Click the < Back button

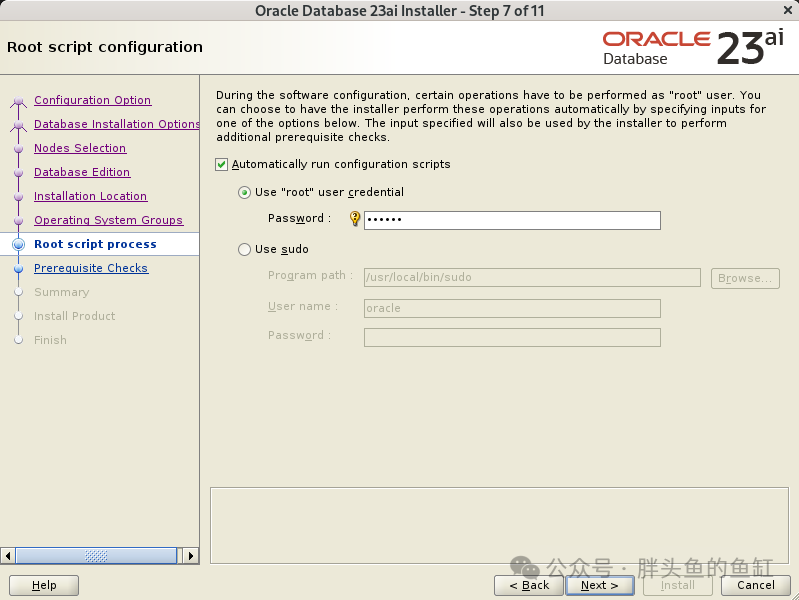tap(529, 585)
